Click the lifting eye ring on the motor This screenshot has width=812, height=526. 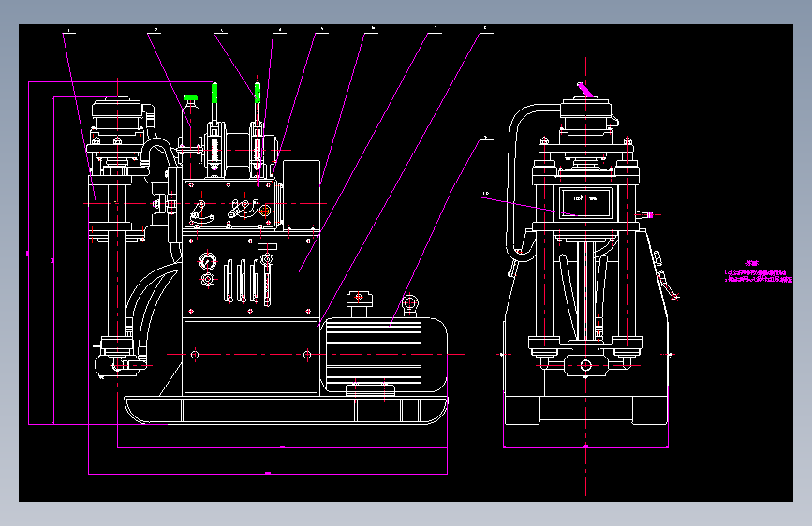409,301
